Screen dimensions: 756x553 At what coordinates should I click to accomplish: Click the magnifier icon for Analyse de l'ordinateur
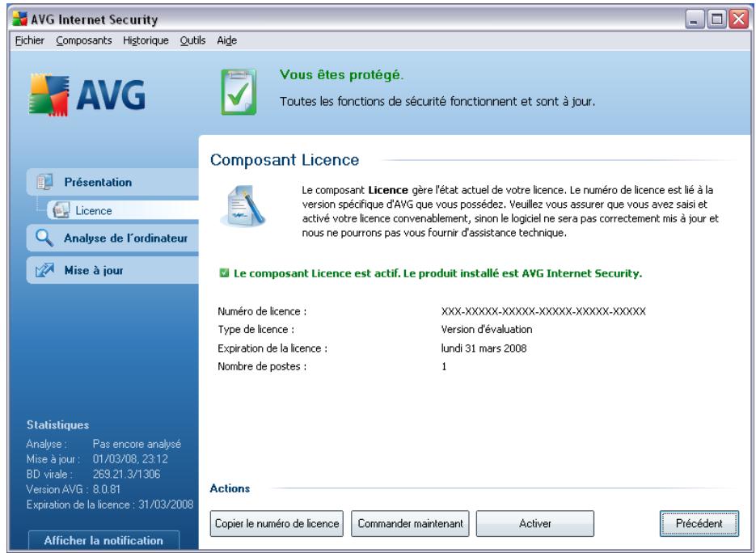click(44, 238)
